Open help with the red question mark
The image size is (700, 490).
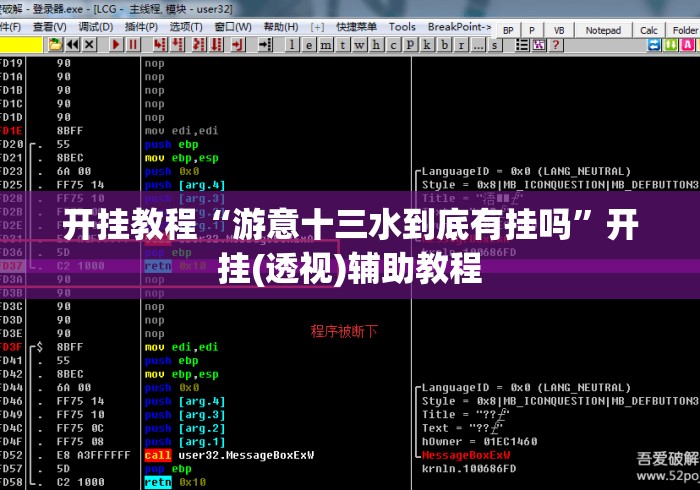(x=556, y=45)
